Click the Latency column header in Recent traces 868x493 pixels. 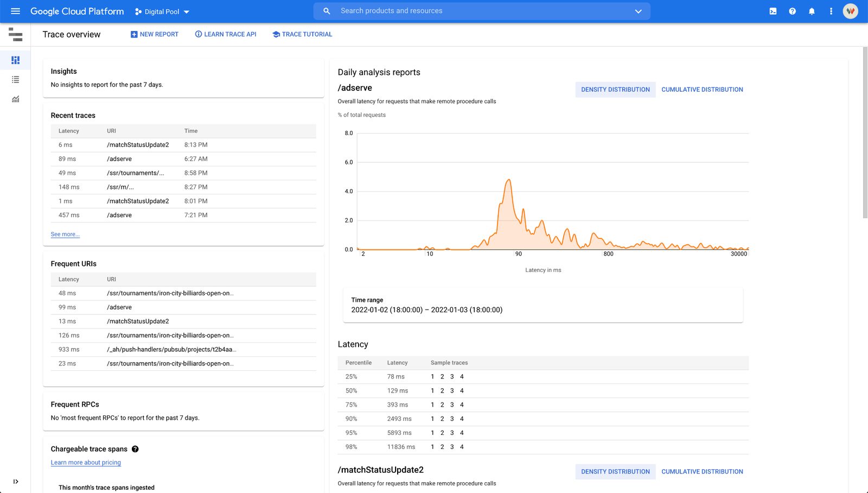(69, 131)
